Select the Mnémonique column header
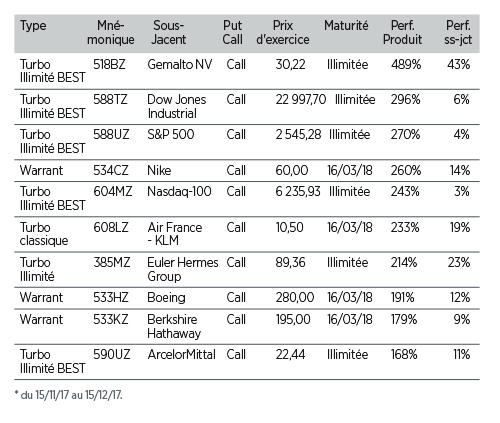500x423 pixels. pos(111,32)
